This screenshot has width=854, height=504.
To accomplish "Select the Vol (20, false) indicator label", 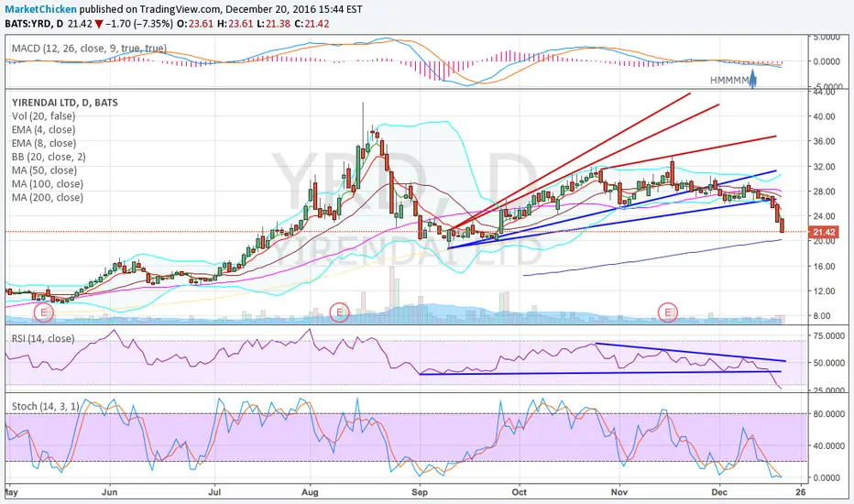I will tap(44, 116).
